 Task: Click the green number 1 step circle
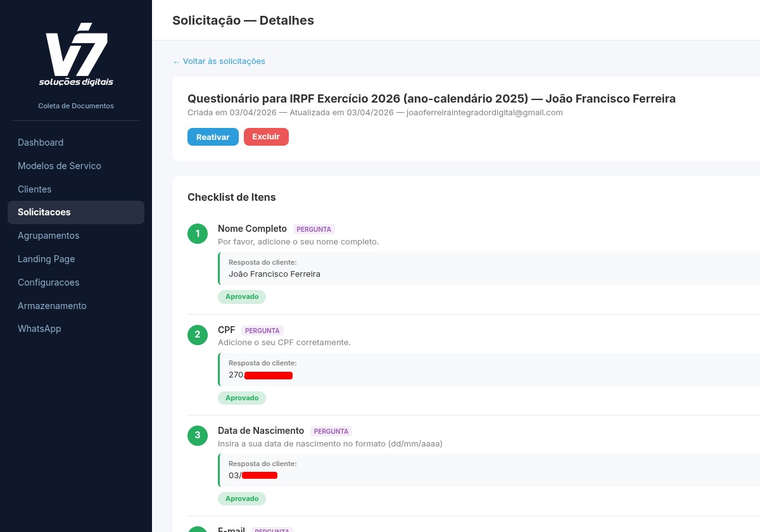[x=198, y=234]
